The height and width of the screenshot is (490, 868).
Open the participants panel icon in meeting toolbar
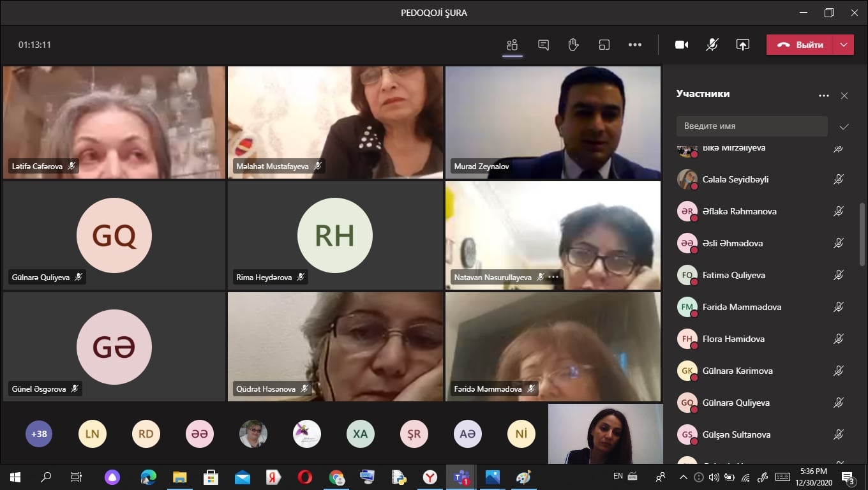512,45
